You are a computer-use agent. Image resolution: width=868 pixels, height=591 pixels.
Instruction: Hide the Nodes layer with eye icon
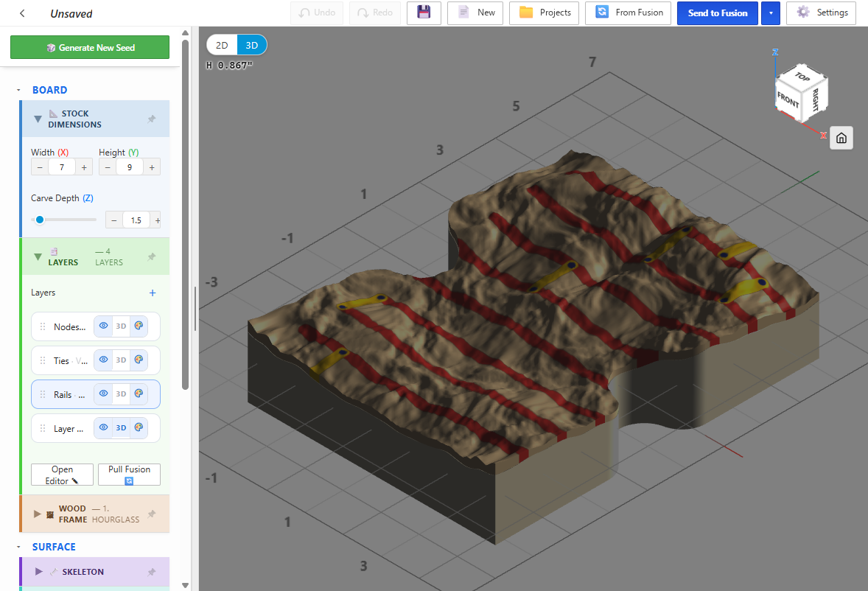click(103, 326)
